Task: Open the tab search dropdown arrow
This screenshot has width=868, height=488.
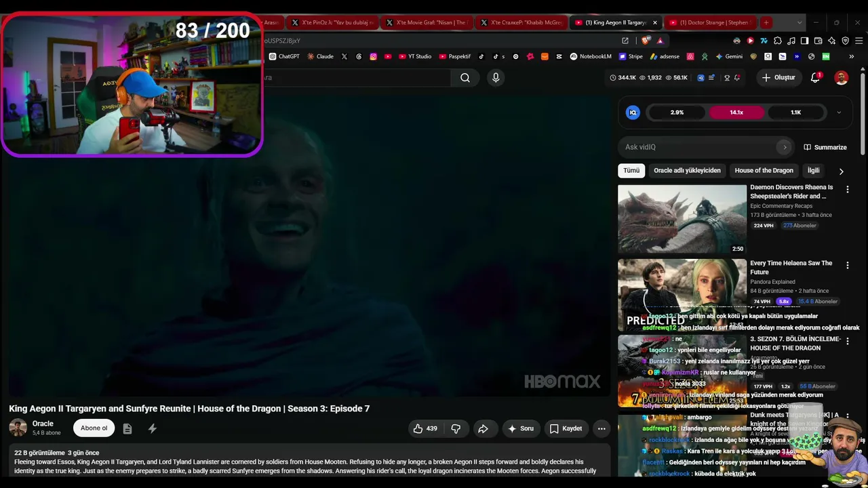Action: click(x=800, y=22)
